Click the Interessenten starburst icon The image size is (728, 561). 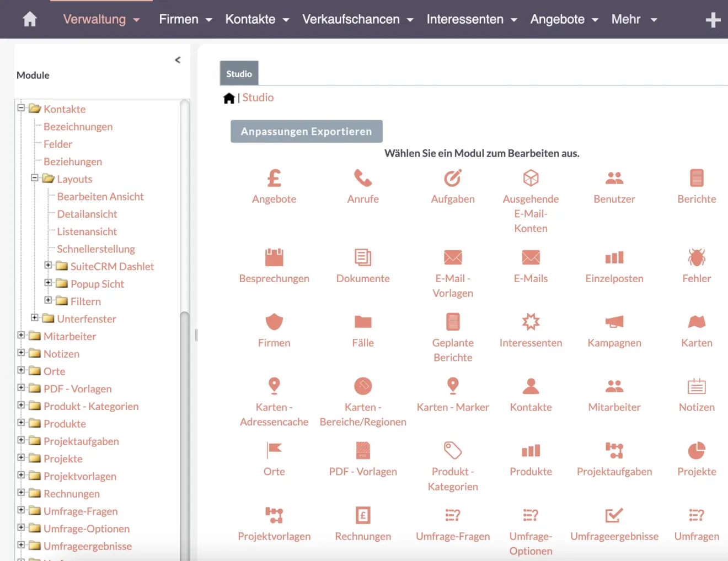click(531, 321)
